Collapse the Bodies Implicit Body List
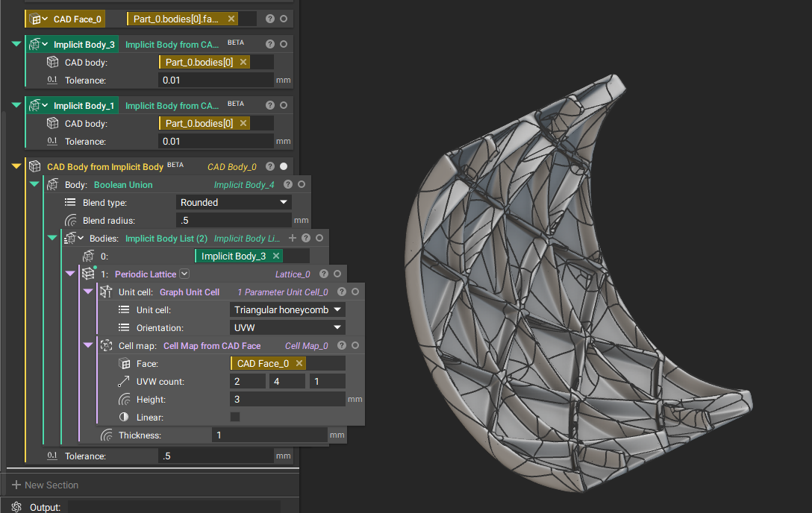 pos(51,238)
